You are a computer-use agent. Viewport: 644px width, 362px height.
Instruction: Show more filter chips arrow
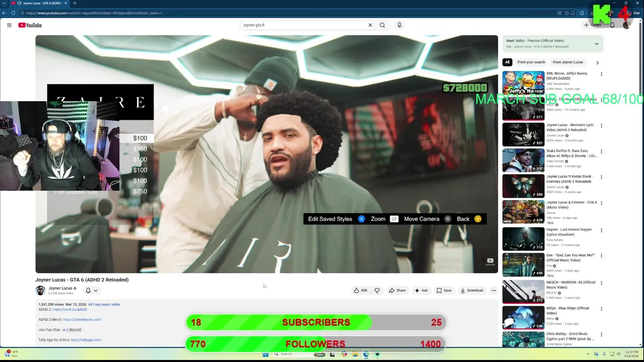[597, 62]
